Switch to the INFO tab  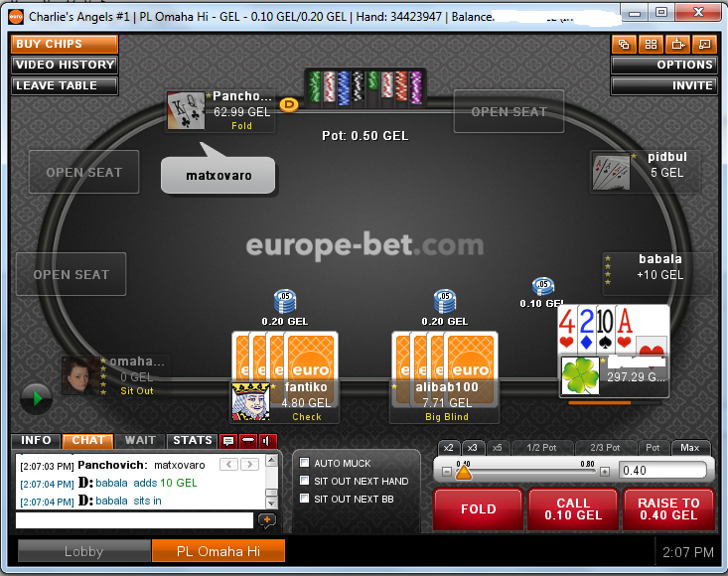click(36, 441)
